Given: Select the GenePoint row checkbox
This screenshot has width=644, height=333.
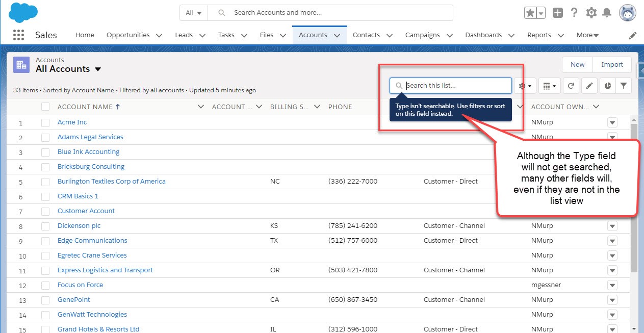Looking at the screenshot, I should pos(45,300).
